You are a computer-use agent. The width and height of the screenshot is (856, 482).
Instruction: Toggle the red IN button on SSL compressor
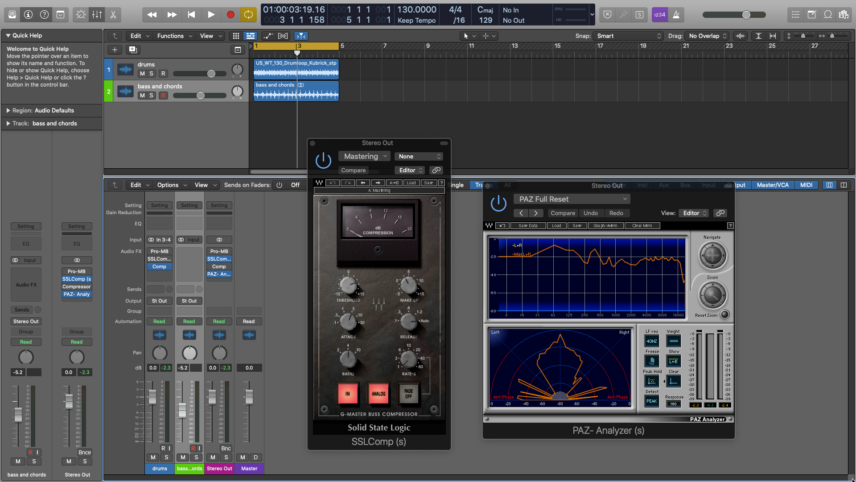click(348, 394)
